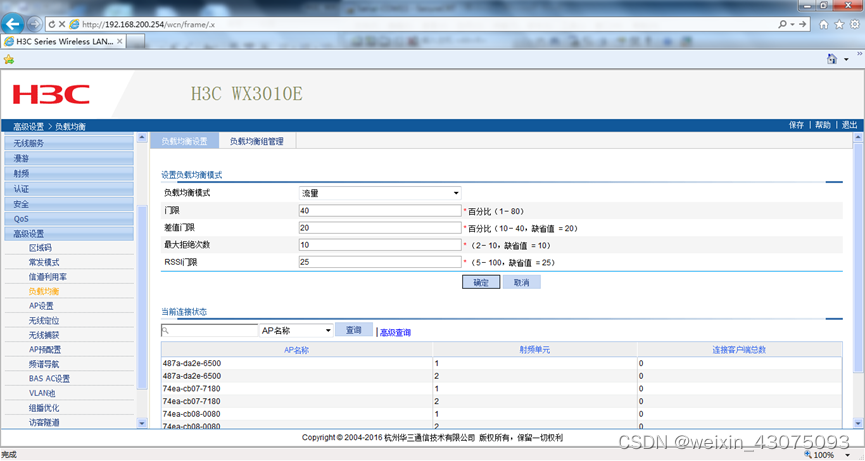Image resolution: width=865 pixels, height=461 pixels.
Task: Click the H3C logo
Action: click(51, 94)
